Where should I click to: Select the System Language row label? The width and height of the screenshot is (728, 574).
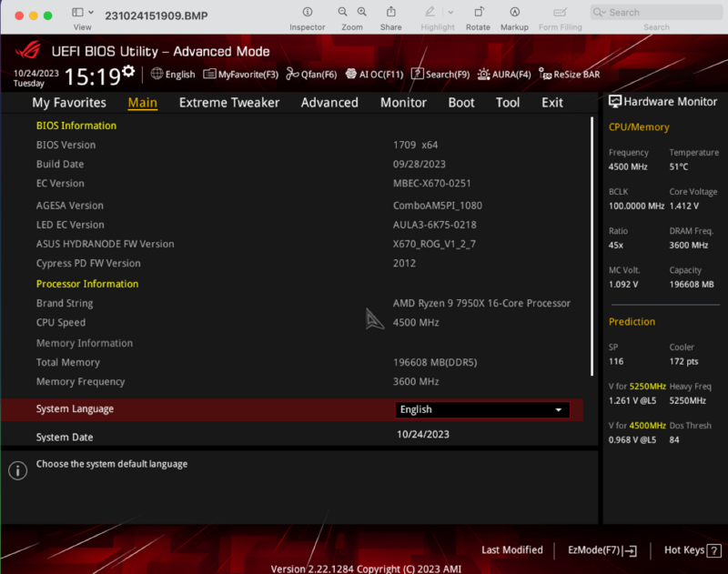coord(75,408)
